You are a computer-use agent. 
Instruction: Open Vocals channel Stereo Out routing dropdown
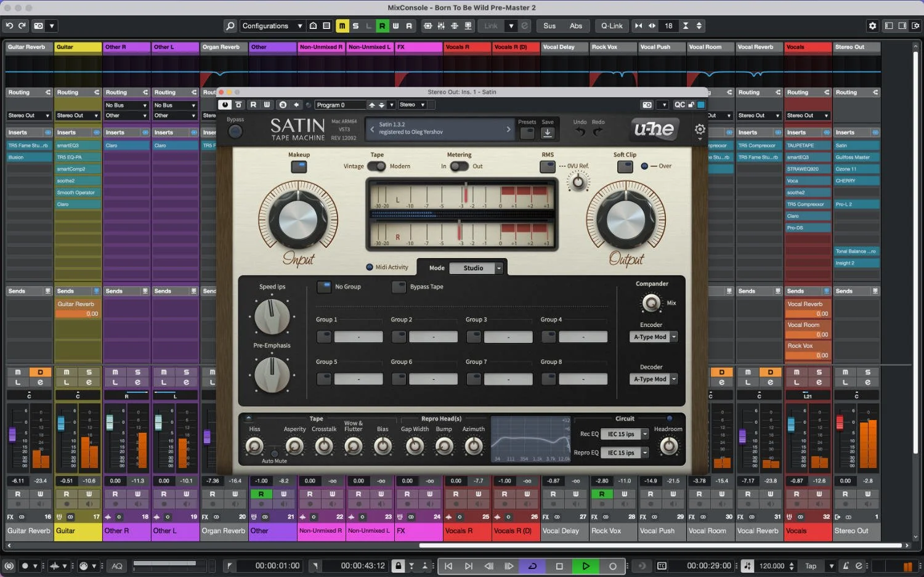tap(808, 116)
